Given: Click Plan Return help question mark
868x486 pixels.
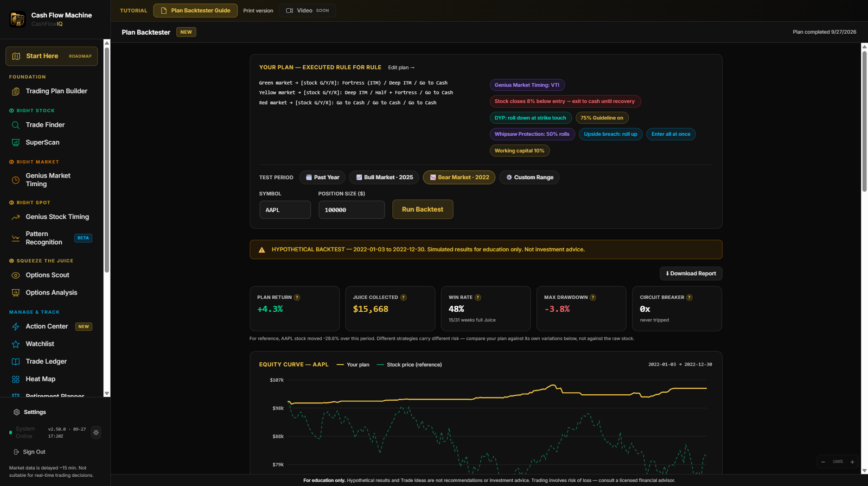Looking at the screenshot, I should tap(297, 298).
